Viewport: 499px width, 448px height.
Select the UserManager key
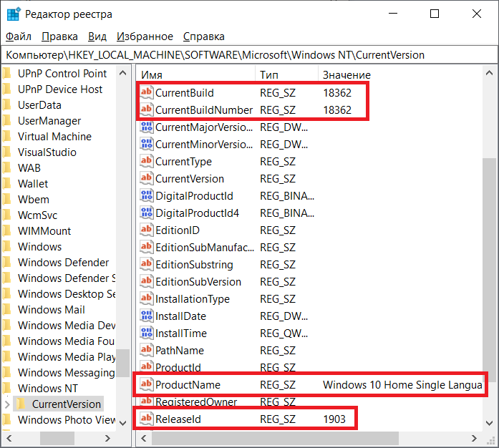point(49,121)
